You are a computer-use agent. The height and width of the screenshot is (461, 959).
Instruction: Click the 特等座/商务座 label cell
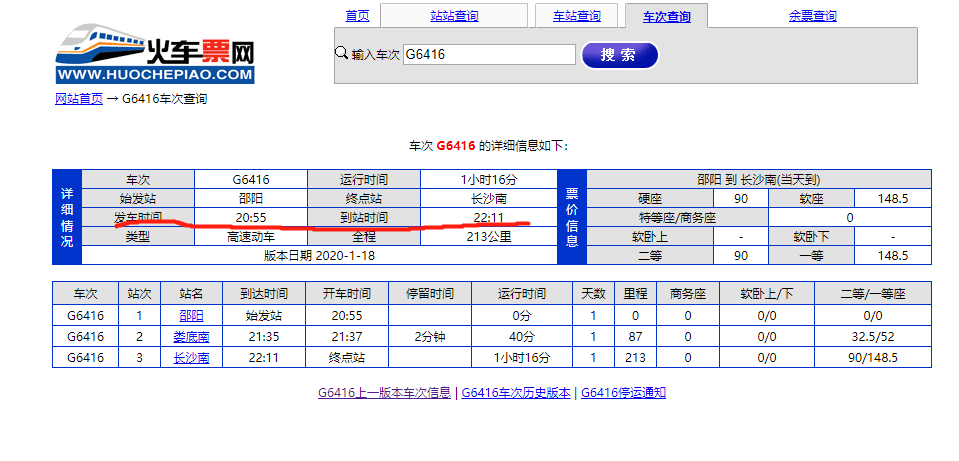click(677, 218)
